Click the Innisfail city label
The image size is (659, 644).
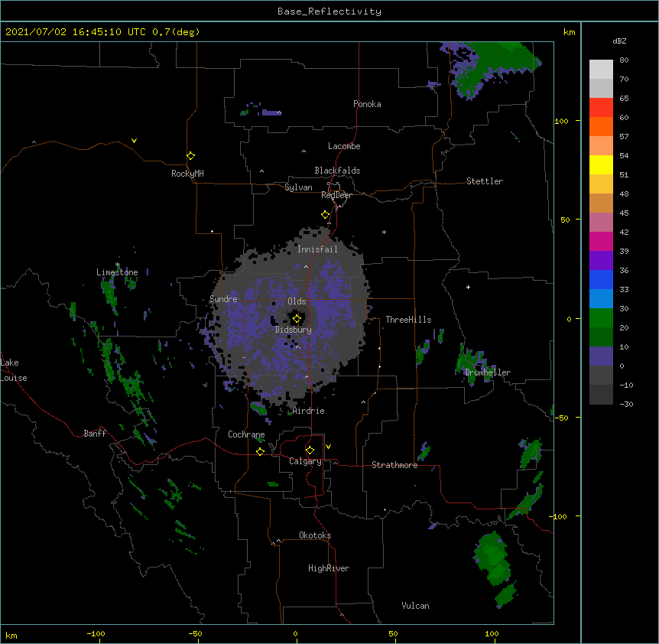(317, 249)
